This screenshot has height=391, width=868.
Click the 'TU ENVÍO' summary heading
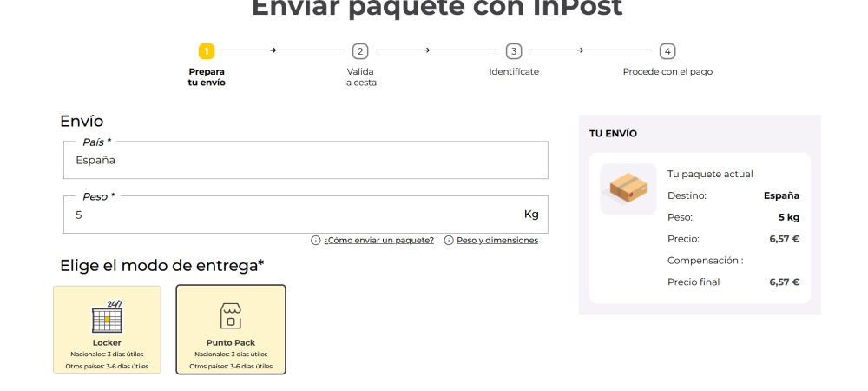pos(613,134)
